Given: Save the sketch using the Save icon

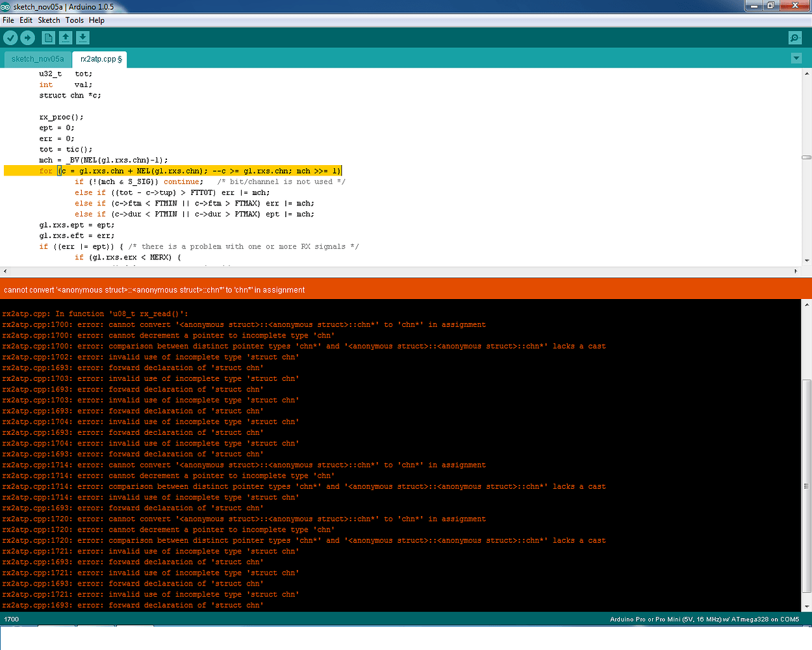Looking at the screenshot, I should coord(82,38).
